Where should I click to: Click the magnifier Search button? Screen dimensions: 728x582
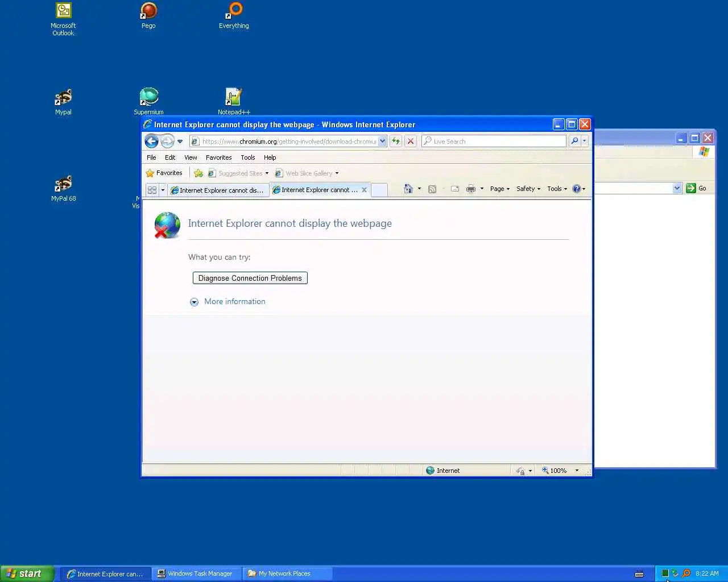(x=574, y=141)
